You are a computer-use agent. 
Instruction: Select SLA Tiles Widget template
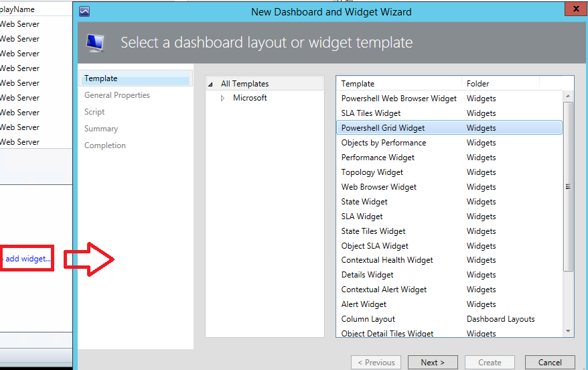tap(449, 113)
